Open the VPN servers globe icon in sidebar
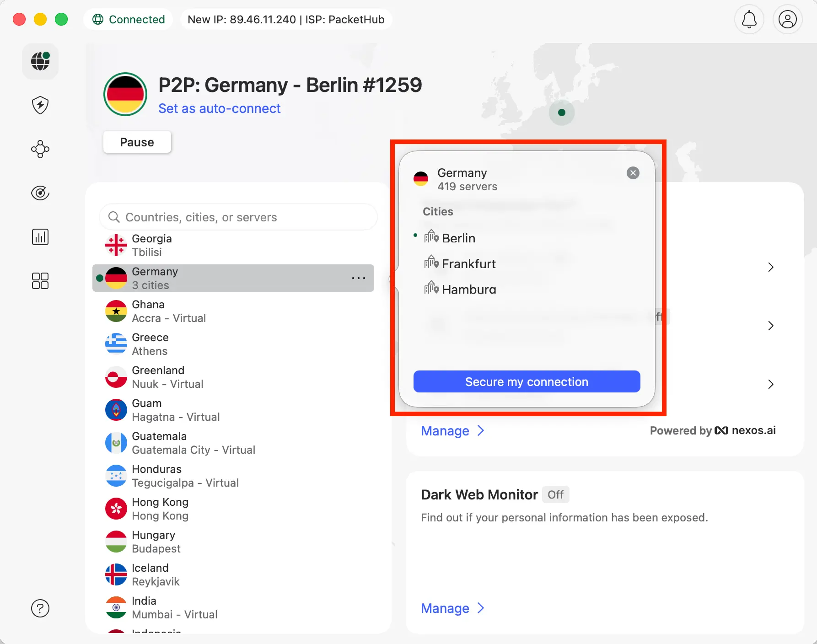 pos(40,61)
